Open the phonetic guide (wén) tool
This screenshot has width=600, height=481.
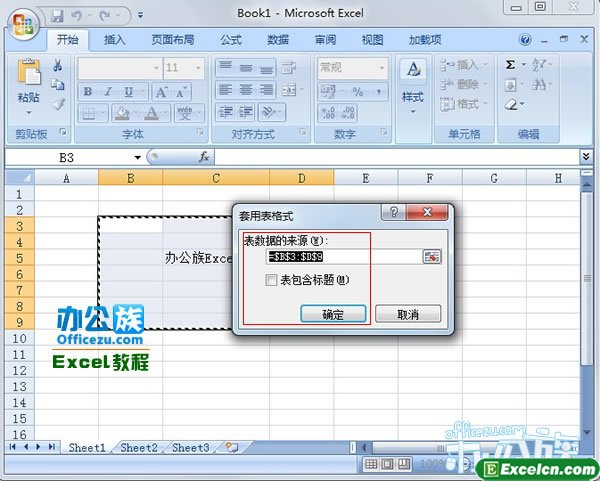coord(185,113)
